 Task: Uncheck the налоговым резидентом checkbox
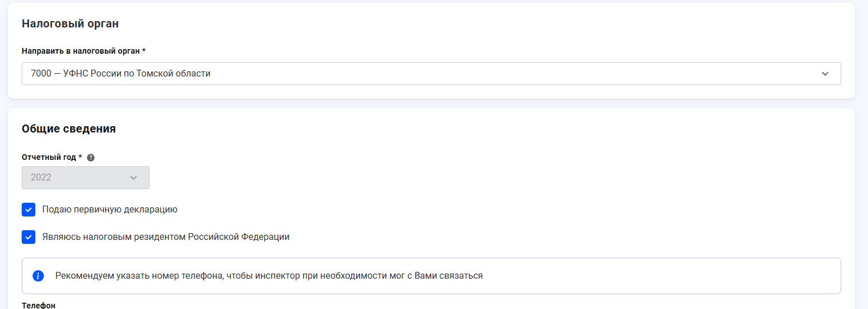point(29,237)
